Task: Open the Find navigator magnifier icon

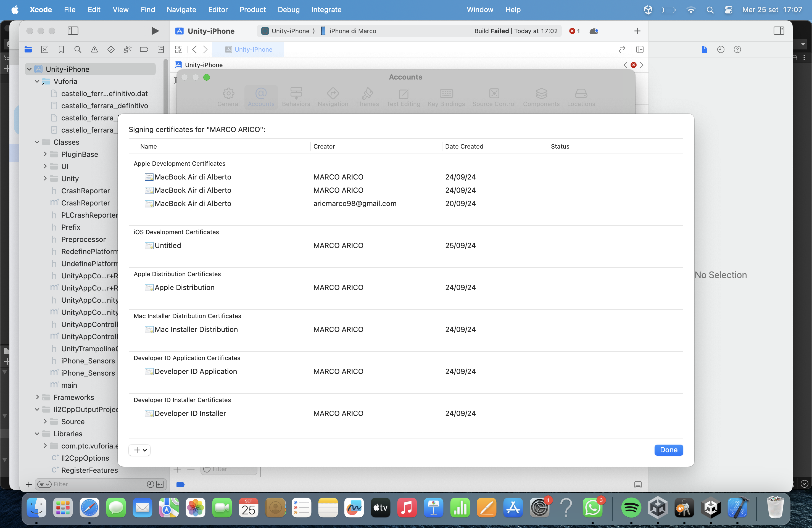Action: click(x=78, y=49)
